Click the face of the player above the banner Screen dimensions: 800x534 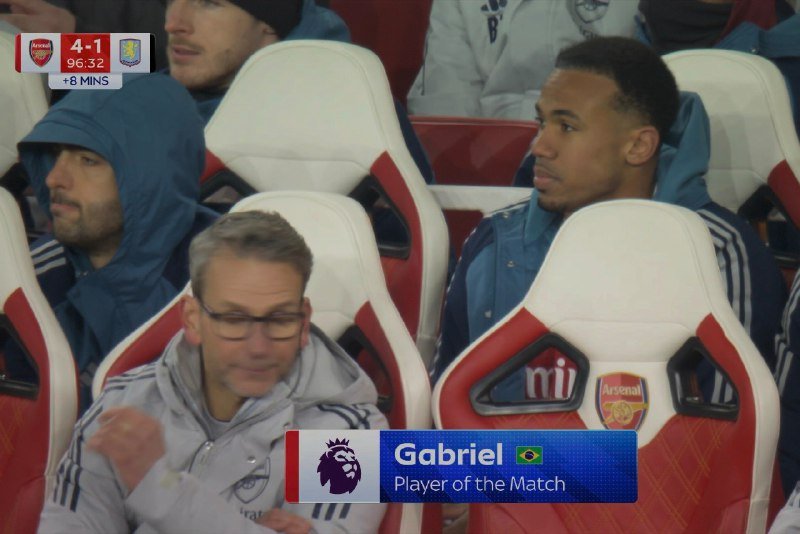pos(576,149)
